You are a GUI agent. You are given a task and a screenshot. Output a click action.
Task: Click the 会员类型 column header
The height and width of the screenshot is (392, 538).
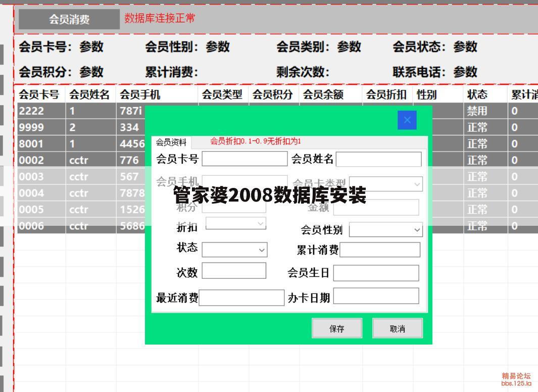[222, 94]
